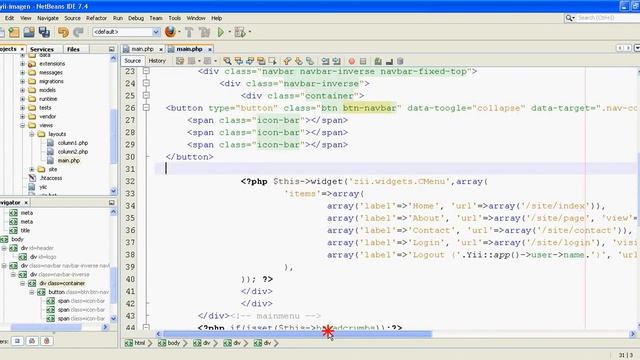Image resolution: width=640 pixels, height=360 pixels.
Task: Open the Debug menu
Action: point(136,18)
